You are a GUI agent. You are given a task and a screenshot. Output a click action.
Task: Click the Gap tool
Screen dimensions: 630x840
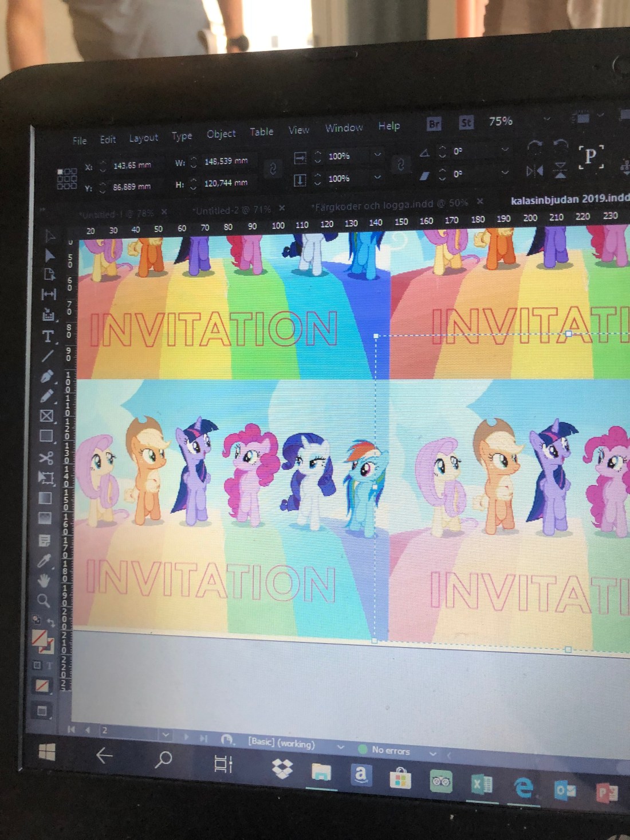pyautogui.click(x=49, y=295)
